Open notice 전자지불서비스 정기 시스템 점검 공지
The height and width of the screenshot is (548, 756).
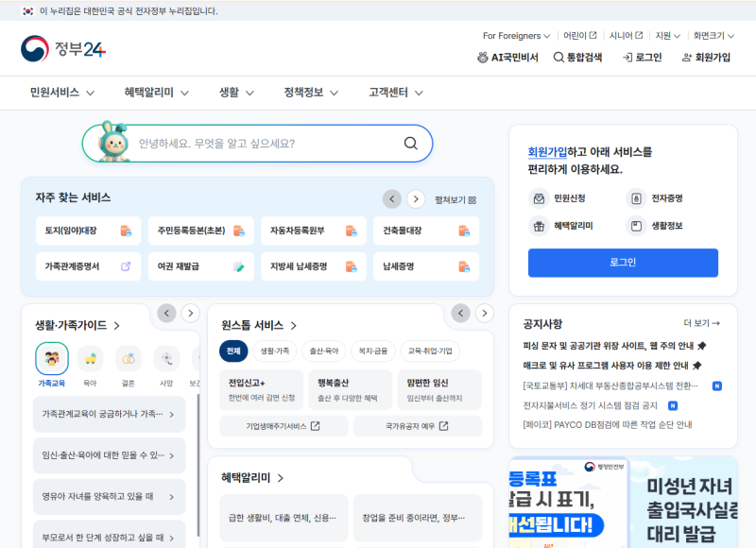(590, 406)
